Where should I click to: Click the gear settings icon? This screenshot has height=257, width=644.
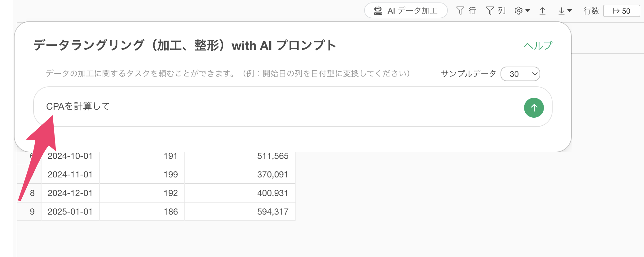click(518, 11)
